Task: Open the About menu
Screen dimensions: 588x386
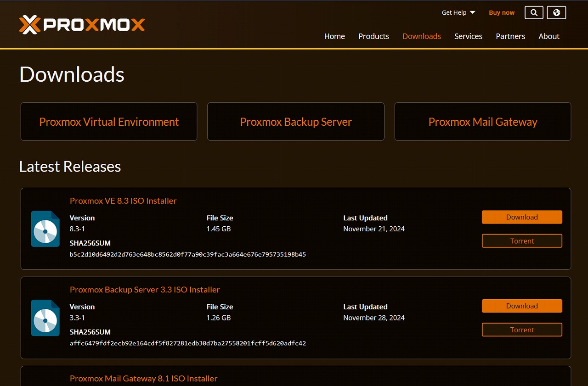Action: click(x=549, y=36)
